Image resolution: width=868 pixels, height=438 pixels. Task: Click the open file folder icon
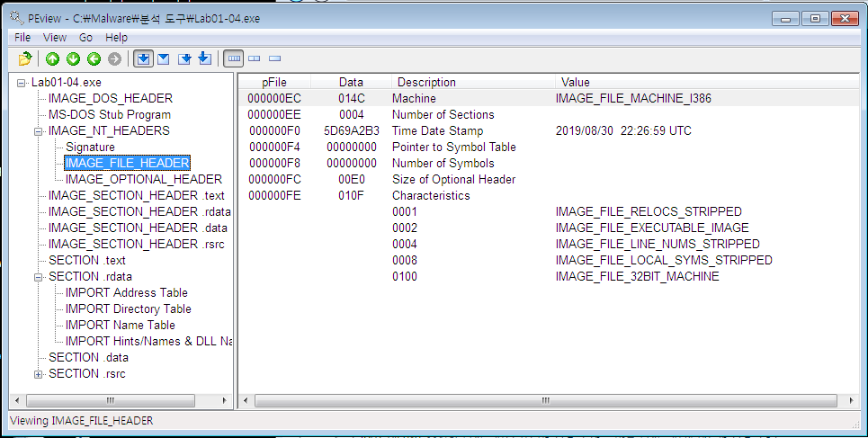tap(25, 58)
